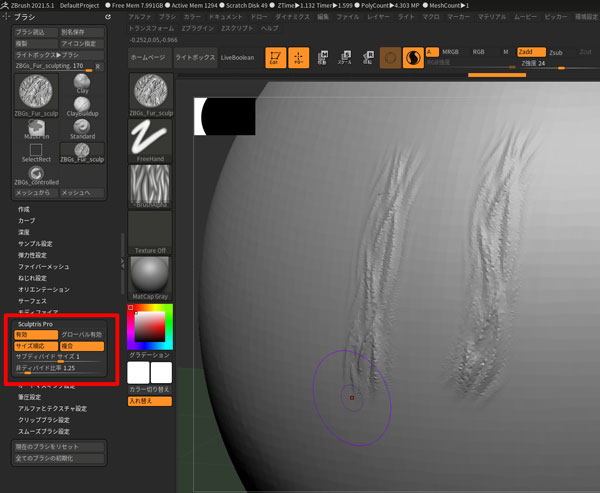Open the large current-brush thumbnail in the brush palette

36,95
